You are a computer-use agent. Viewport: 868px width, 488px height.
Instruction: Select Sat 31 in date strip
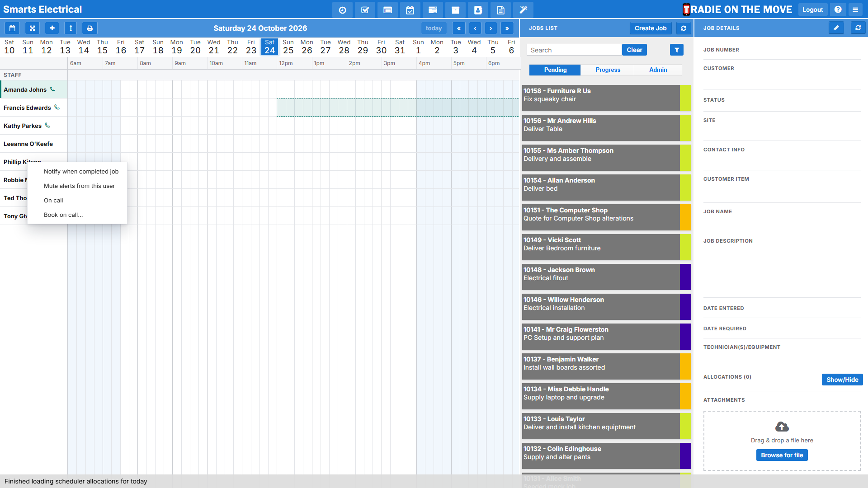click(x=400, y=47)
